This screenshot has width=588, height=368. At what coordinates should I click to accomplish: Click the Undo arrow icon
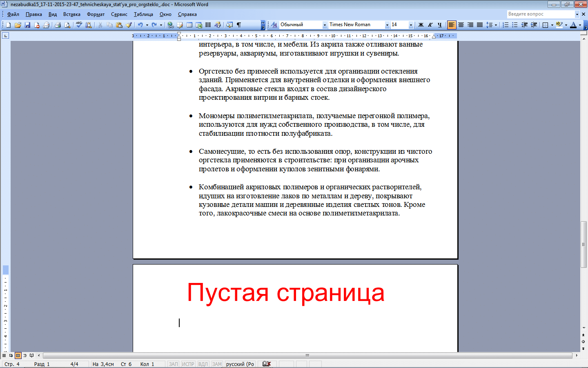[140, 25]
